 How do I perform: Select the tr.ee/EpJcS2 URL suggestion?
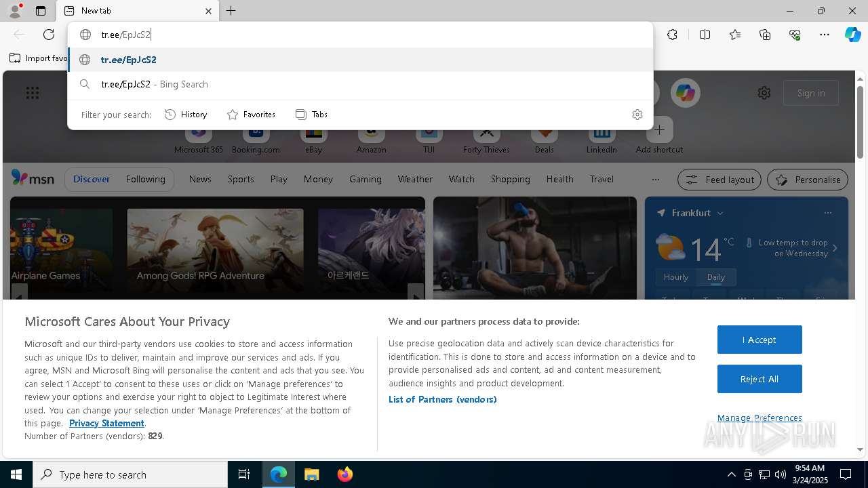coord(360,60)
